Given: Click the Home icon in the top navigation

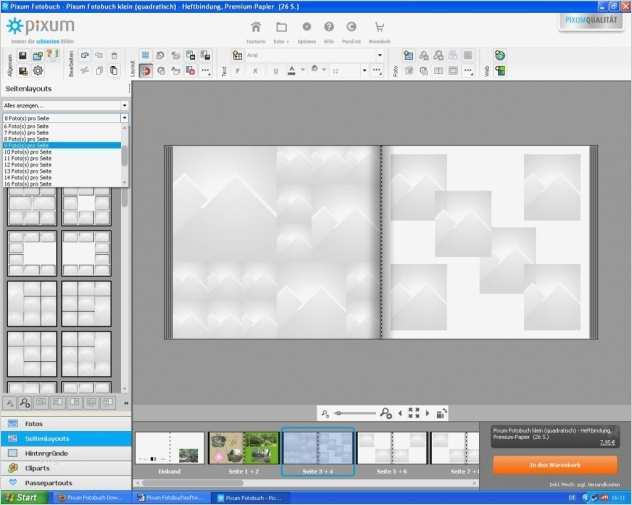Looking at the screenshot, I should click(x=256, y=27).
